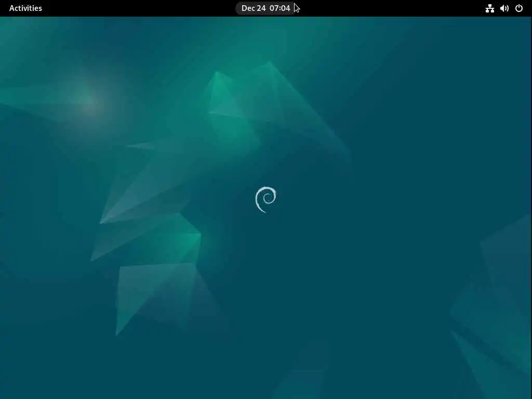
Task: Open the Dec 24 07:04 clock menu
Action: [x=265, y=8]
